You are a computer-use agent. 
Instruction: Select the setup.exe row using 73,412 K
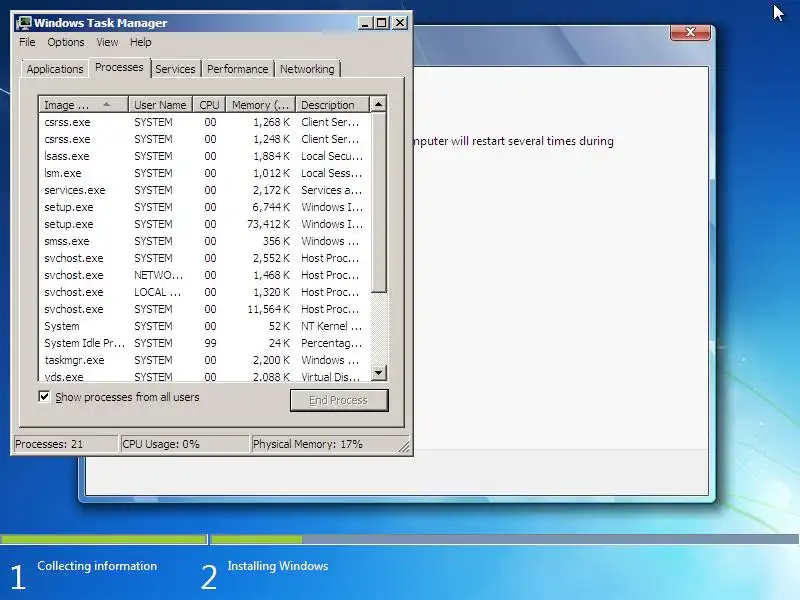204,224
